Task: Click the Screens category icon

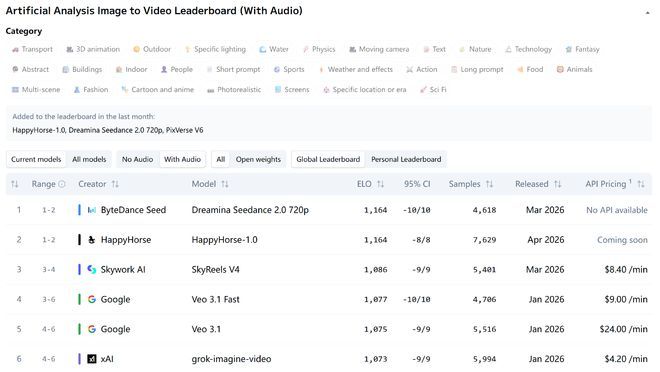Action: coord(278,90)
